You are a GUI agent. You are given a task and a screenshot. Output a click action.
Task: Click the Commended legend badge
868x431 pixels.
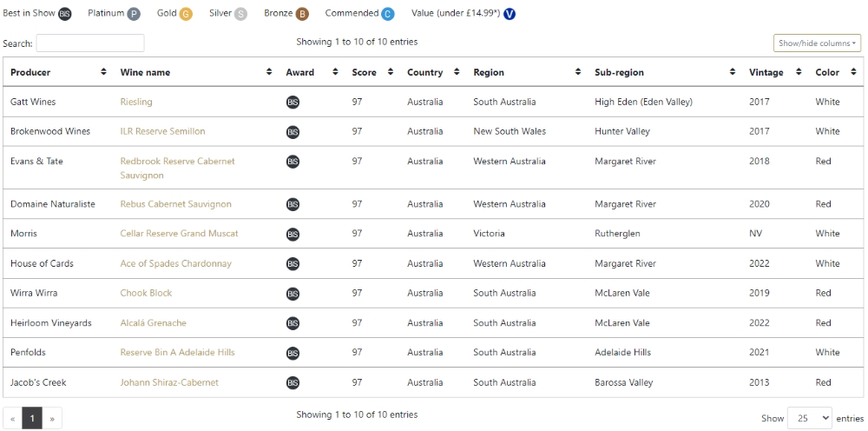(x=388, y=14)
